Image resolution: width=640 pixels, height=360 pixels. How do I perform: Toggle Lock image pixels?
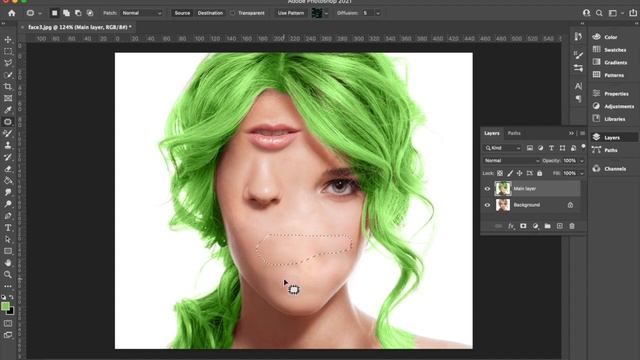(x=510, y=173)
